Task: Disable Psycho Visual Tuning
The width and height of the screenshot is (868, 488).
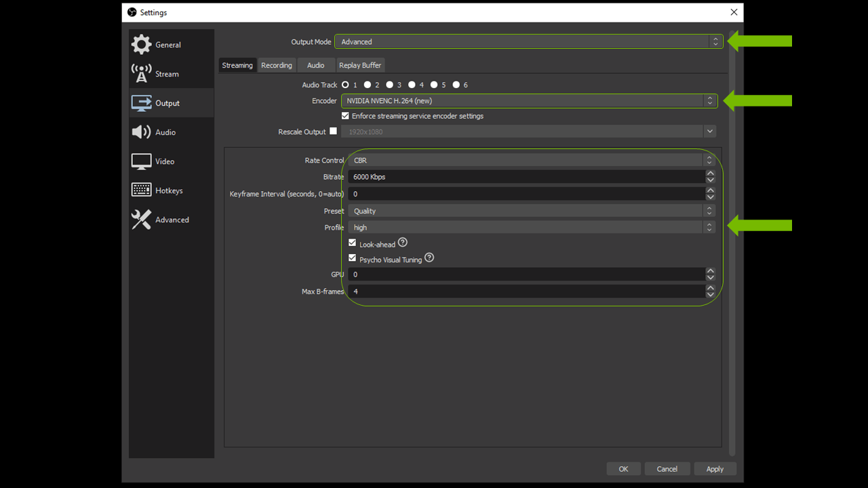Action: pos(352,258)
